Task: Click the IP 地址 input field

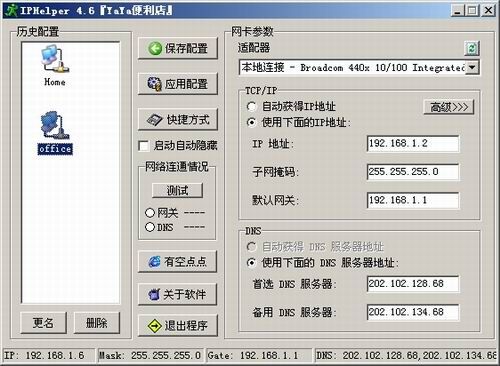Action: point(413,144)
